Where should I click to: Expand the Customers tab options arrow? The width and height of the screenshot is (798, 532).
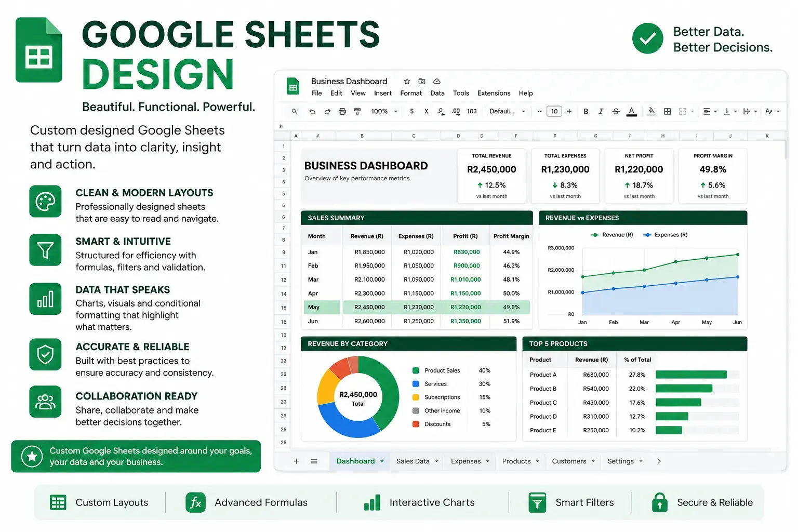593,461
